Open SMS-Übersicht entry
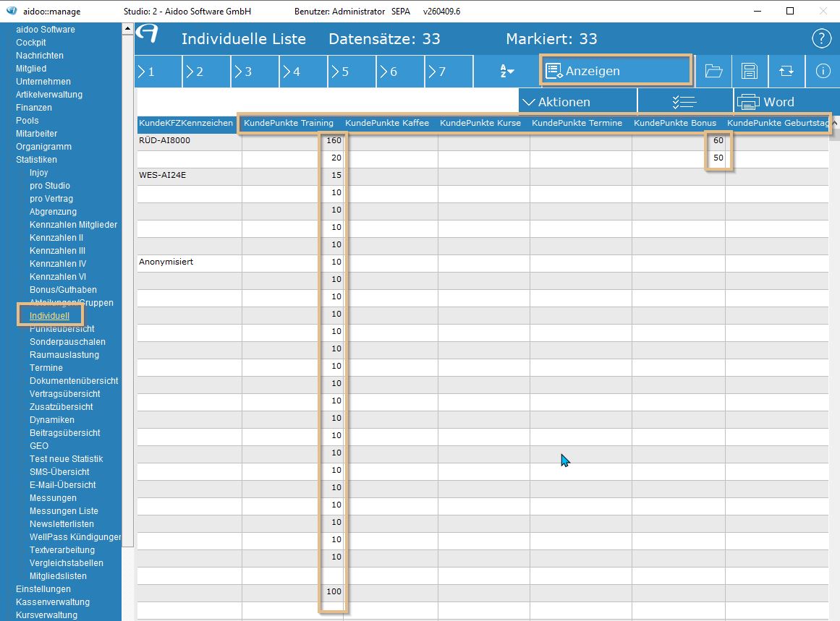 pos(59,472)
